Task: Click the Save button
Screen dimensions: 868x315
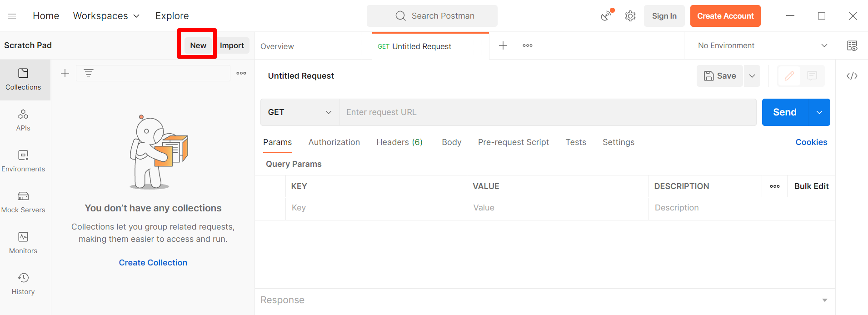Action: click(720, 76)
